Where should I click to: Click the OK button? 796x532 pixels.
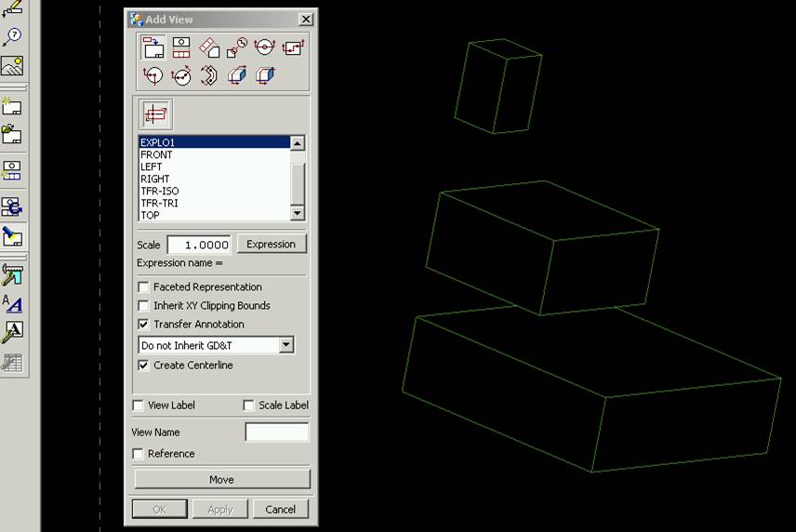coord(159,510)
